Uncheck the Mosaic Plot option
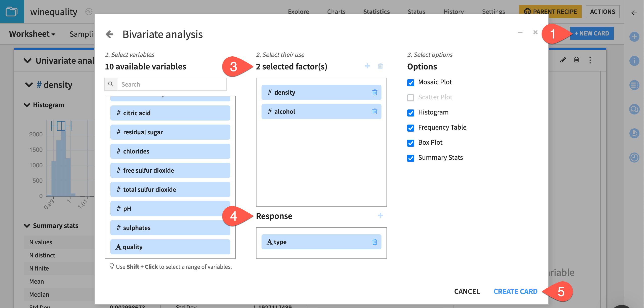The height and width of the screenshot is (308, 644). tap(410, 83)
